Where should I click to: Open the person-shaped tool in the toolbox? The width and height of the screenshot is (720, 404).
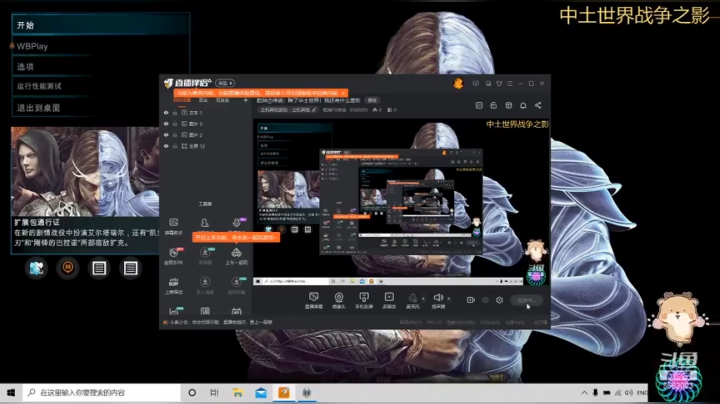[x=205, y=224]
